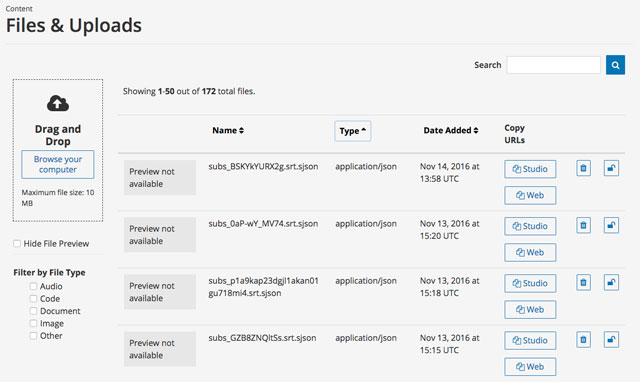Sort files by Date Added column
640x382 pixels.
(x=451, y=131)
